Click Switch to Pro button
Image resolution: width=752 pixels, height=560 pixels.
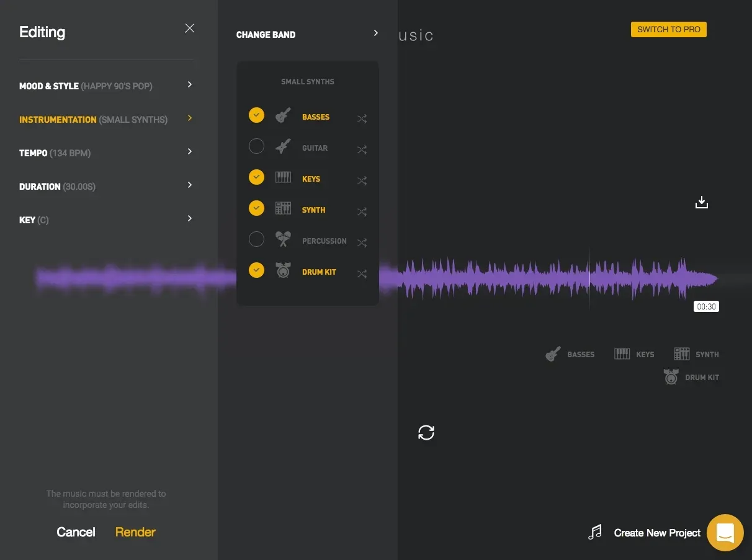point(669,29)
